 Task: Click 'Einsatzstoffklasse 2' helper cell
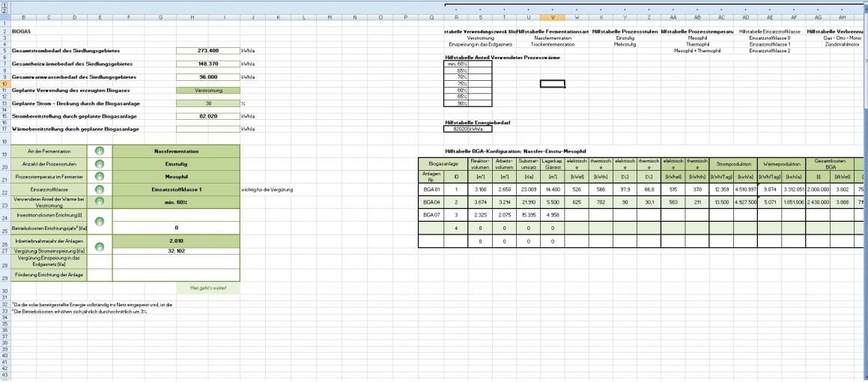point(769,50)
